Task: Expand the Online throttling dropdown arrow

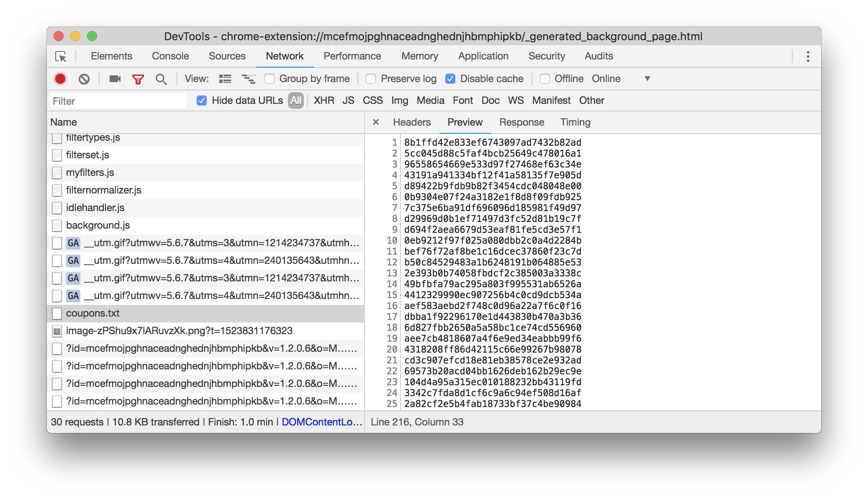Action: tap(647, 79)
